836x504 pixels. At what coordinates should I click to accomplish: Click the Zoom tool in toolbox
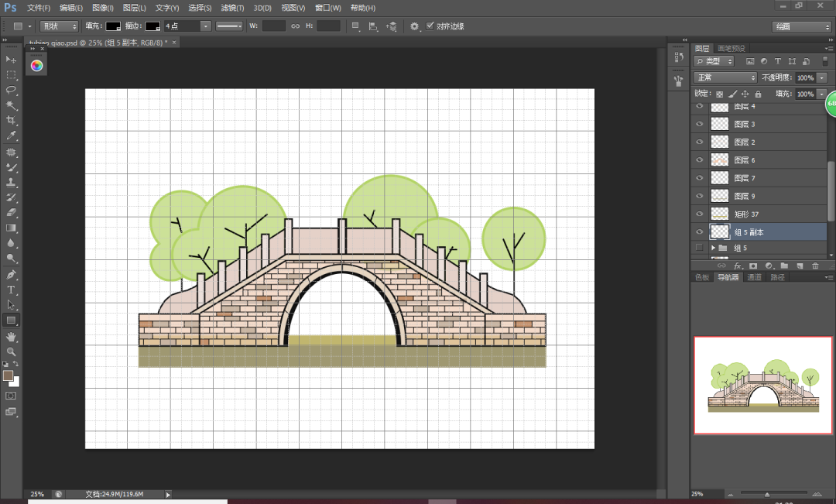(x=12, y=351)
